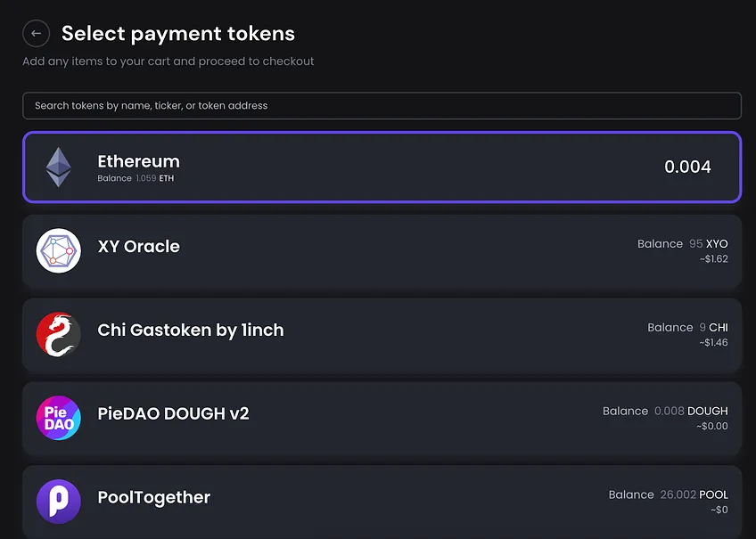The height and width of the screenshot is (539, 756).
Task: Choose Chi Gastoken by 1inch token
Action: pos(191,330)
